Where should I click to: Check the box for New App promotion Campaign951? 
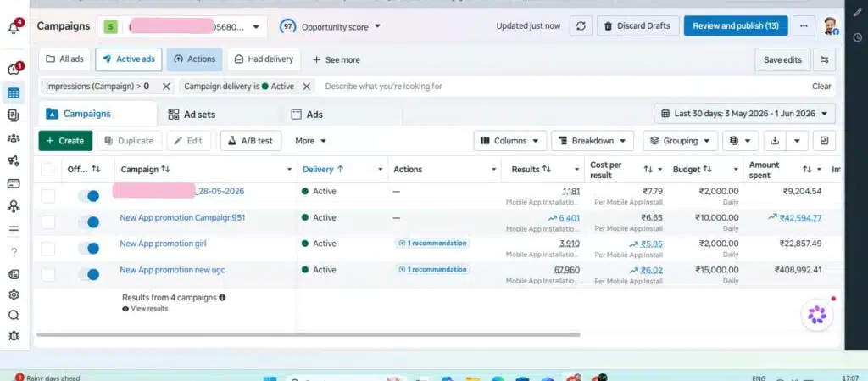(x=48, y=222)
